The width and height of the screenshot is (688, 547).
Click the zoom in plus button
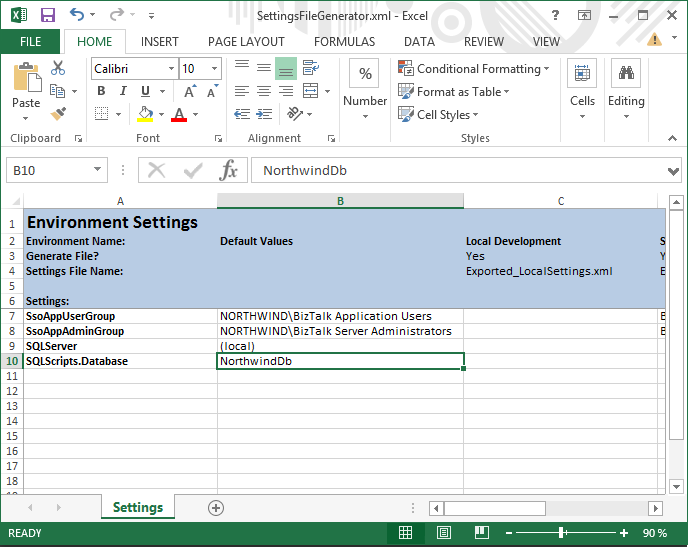coord(624,533)
